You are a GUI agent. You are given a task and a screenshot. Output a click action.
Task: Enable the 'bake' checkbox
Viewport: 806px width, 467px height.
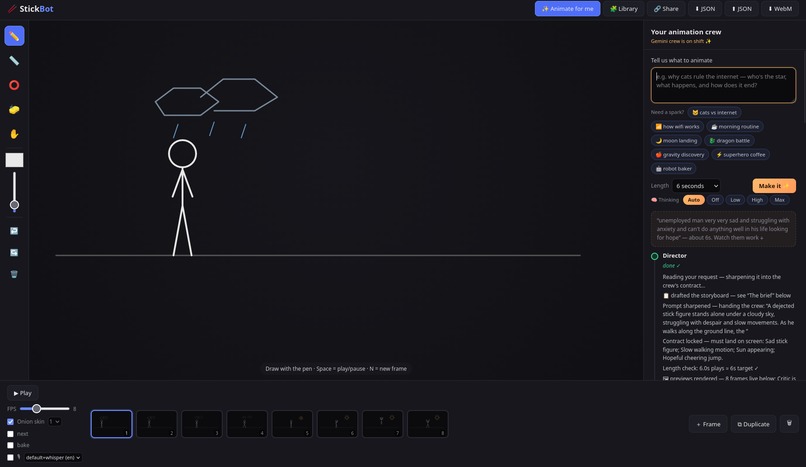click(10, 445)
